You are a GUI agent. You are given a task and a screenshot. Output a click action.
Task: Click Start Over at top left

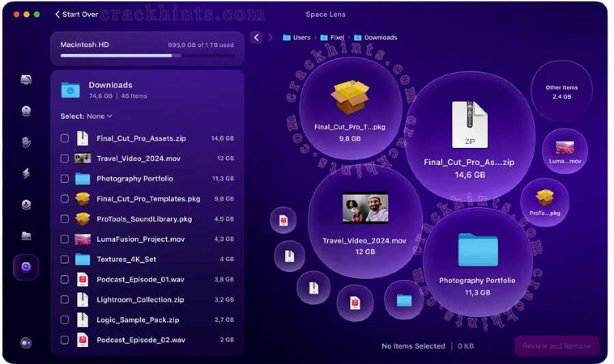click(76, 14)
